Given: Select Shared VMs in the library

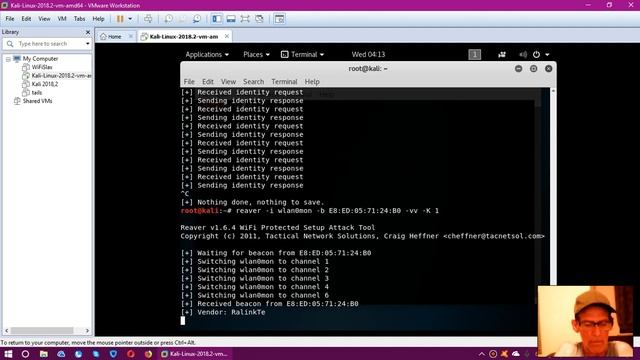Looking at the screenshot, I should (x=37, y=101).
